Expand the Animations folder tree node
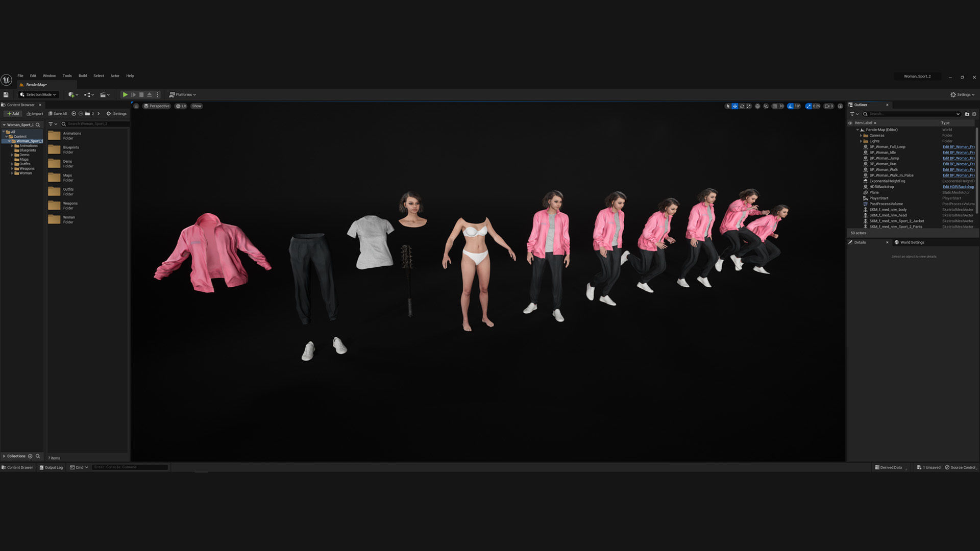The image size is (980, 551). click(12, 146)
